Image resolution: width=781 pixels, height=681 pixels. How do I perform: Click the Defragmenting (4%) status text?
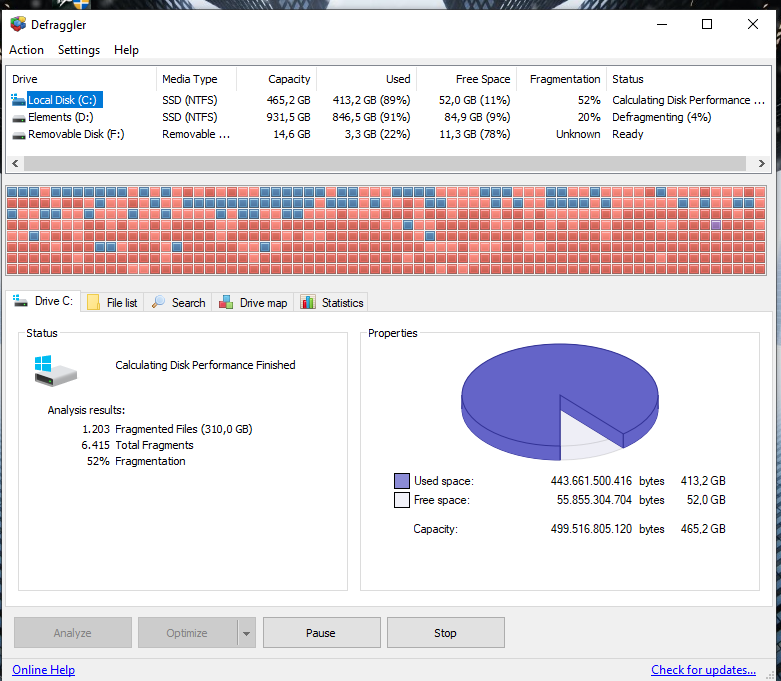661,117
